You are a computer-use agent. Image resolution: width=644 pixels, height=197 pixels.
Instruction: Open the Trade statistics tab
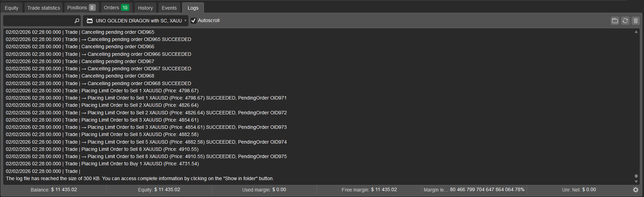(43, 8)
